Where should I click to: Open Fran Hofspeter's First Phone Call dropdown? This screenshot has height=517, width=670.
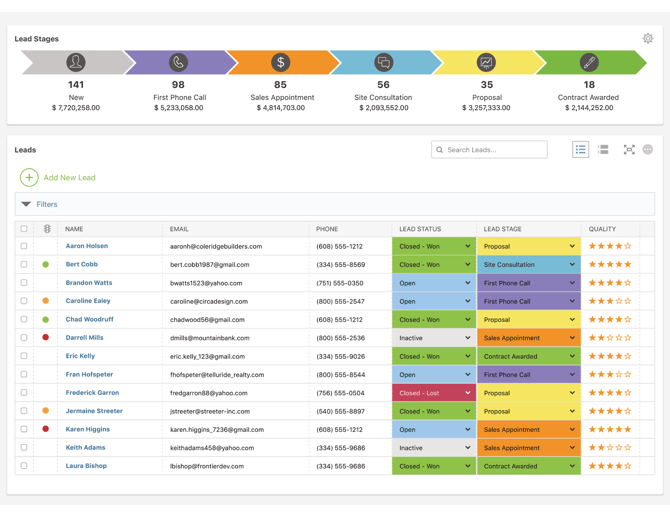pyautogui.click(x=529, y=375)
